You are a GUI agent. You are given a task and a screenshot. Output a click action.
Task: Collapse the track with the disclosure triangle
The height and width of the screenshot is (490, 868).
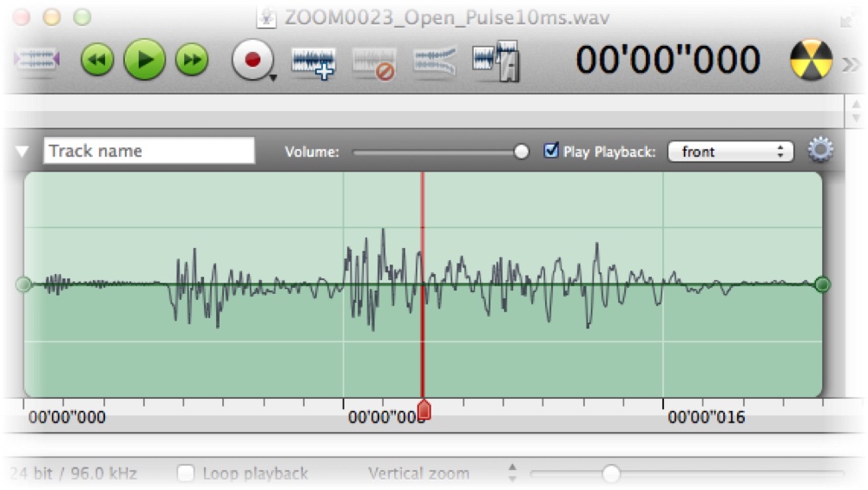coord(23,151)
